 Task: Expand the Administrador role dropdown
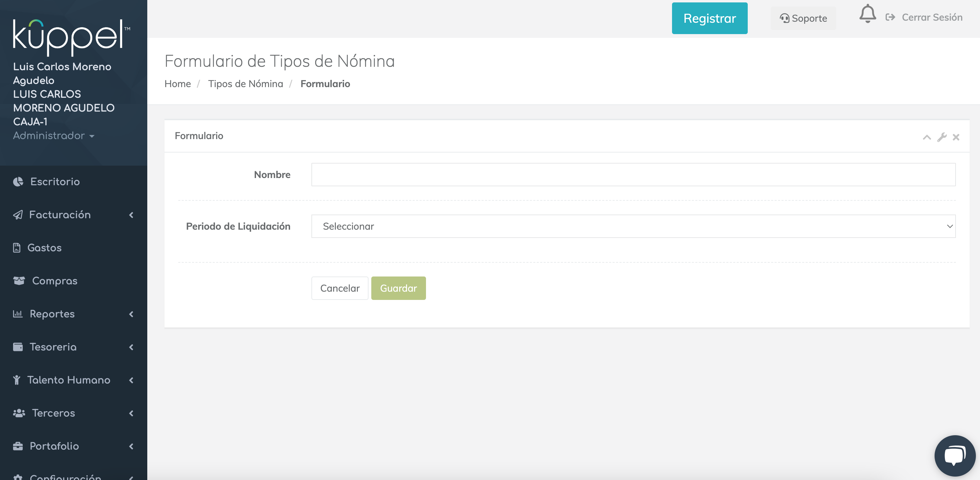point(54,136)
